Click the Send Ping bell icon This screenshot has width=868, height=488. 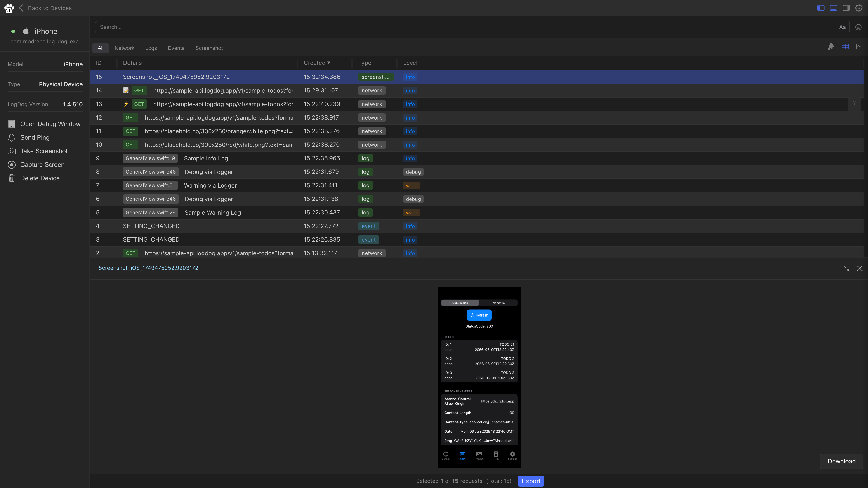pos(12,137)
